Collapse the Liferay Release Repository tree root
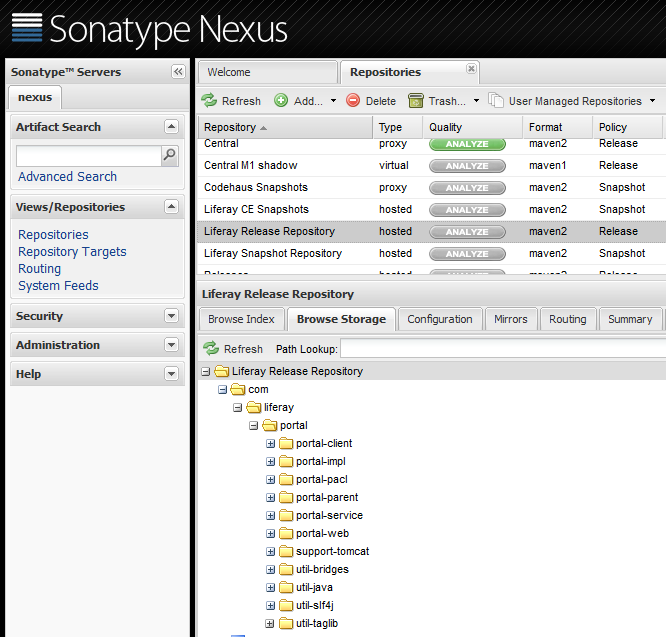 206,372
